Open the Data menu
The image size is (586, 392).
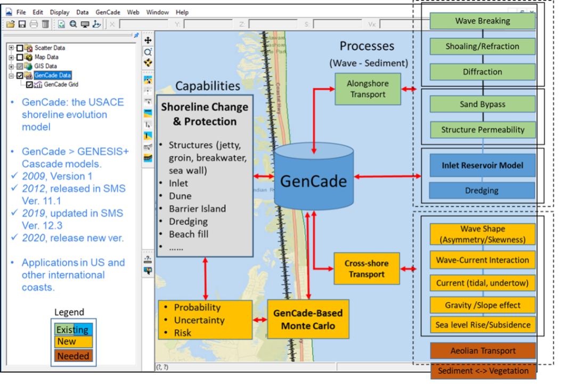click(82, 12)
